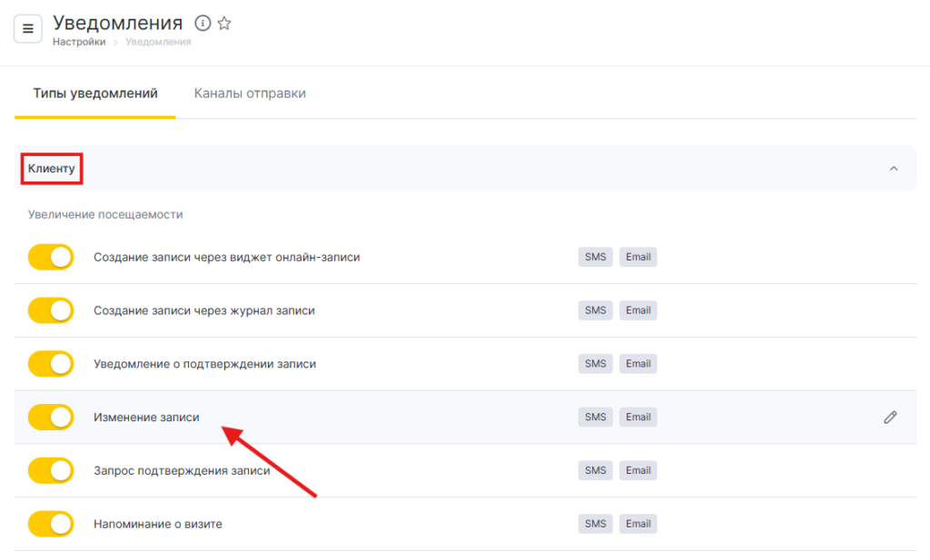
Task: Select the Типы уведомлений tab
Action: pos(95,93)
